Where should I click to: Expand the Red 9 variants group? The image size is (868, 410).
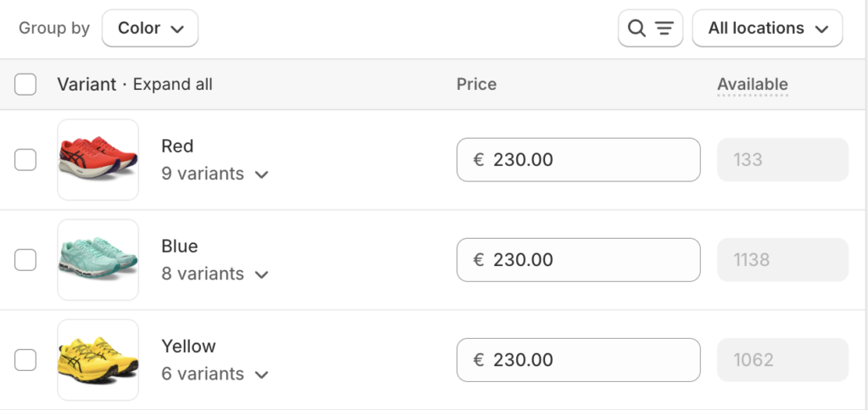[214, 174]
